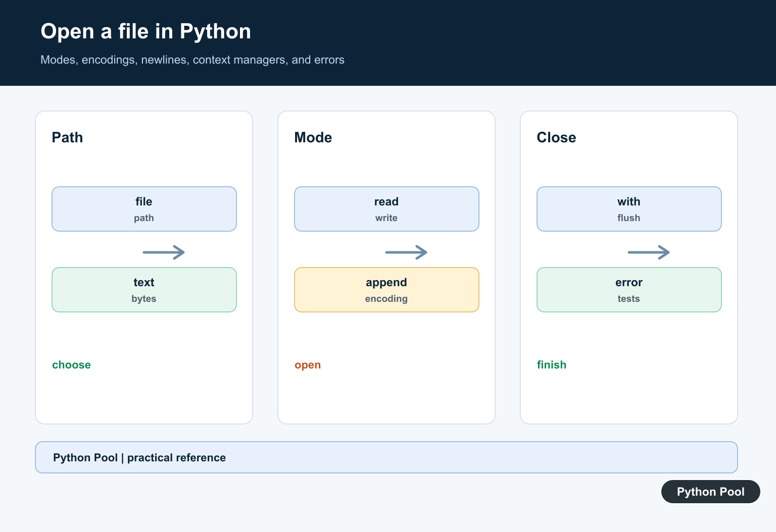The width and height of the screenshot is (776, 532).
Task: Click the 'Mode' card heading
Action: coord(313,137)
